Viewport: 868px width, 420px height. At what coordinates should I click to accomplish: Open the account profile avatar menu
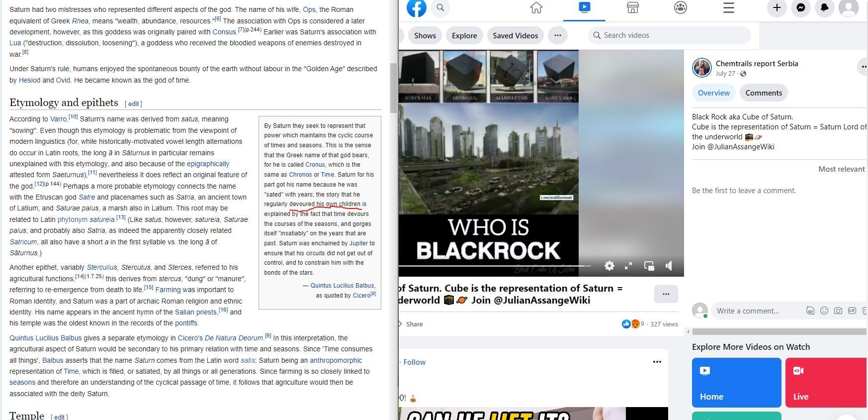click(849, 7)
